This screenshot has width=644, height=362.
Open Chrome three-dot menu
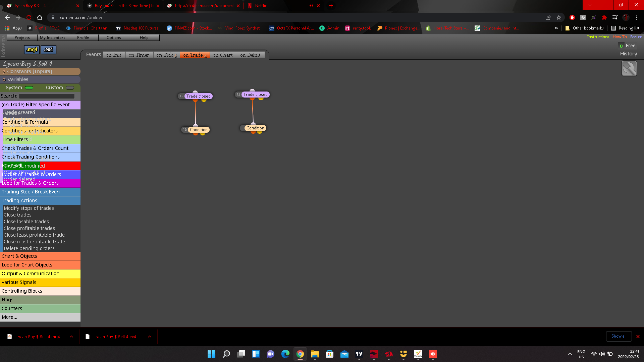tap(637, 17)
